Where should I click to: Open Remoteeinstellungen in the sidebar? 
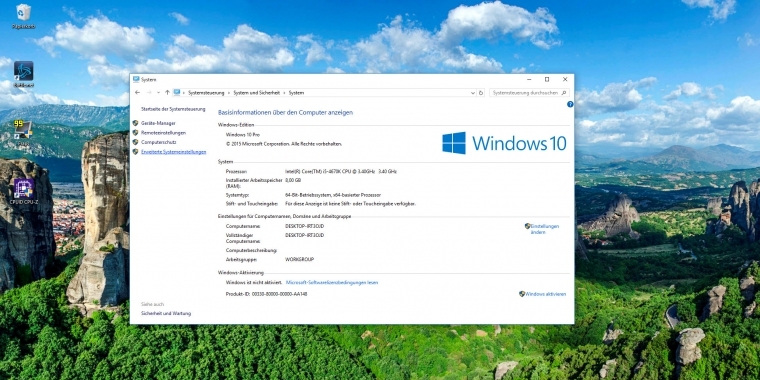(x=163, y=133)
